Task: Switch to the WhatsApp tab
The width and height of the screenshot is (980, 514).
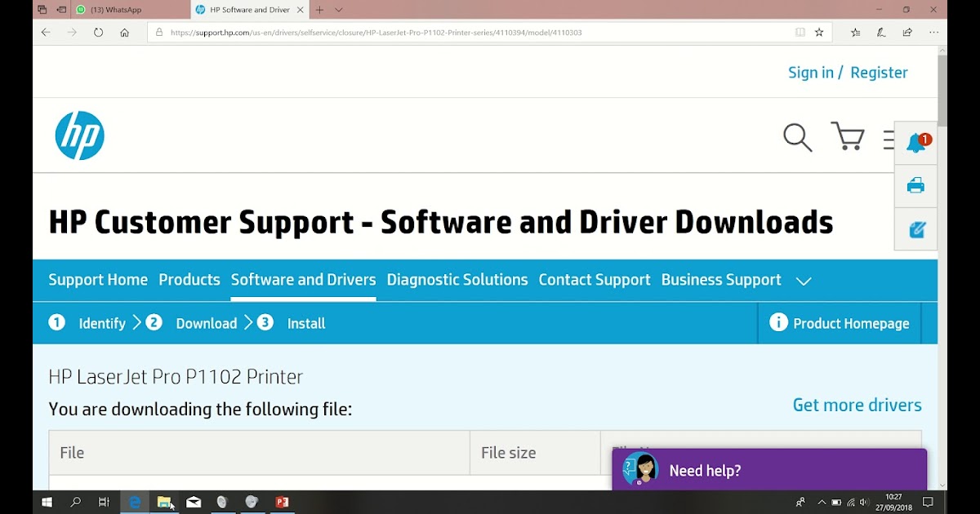Action: coord(129,10)
